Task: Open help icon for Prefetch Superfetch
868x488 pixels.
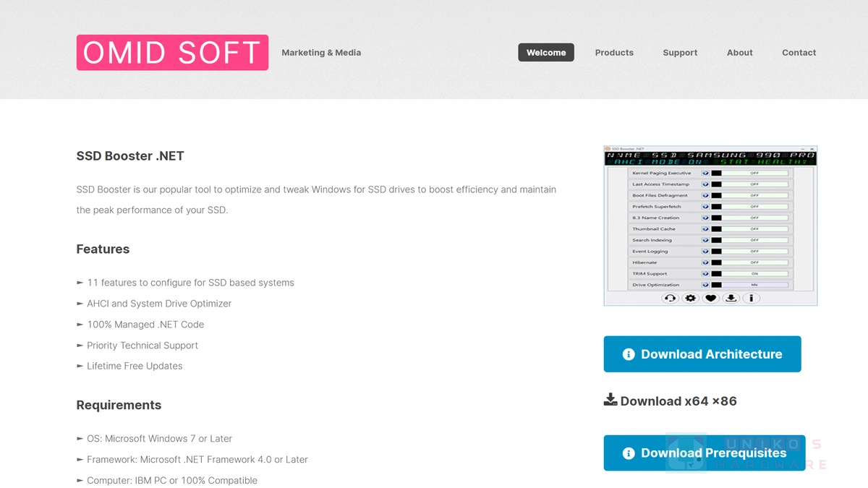Action: coord(705,207)
